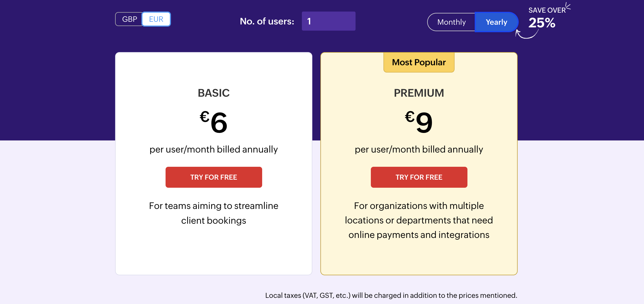Click Try For Free under Premium plan

point(419,177)
